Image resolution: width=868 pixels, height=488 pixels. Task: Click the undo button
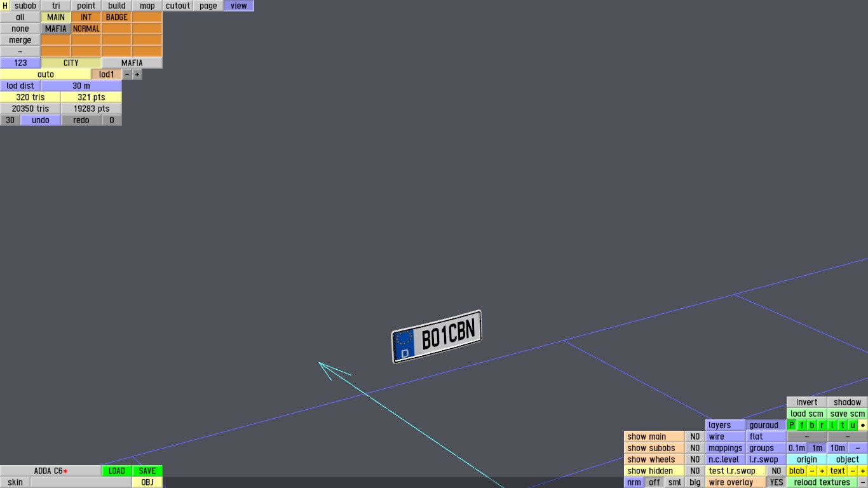coord(41,120)
